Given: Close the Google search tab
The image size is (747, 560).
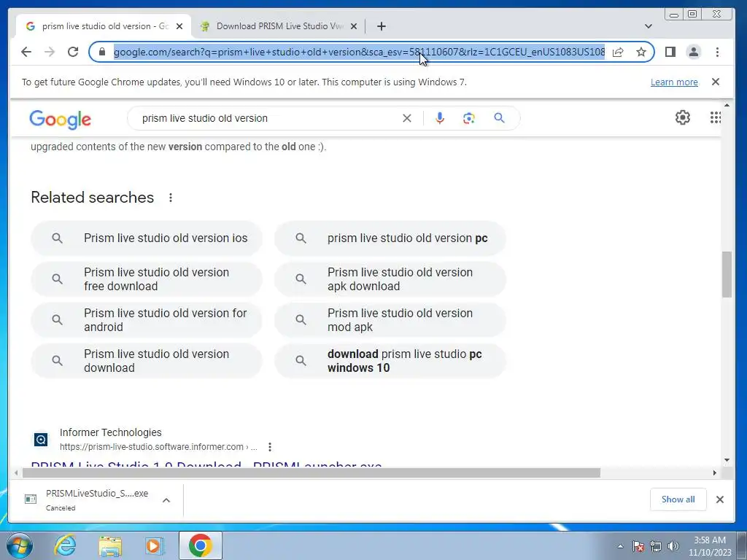Looking at the screenshot, I should [179, 26].
